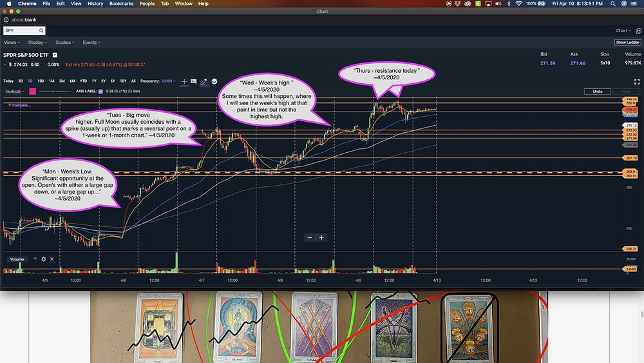
Task: Open the volume control in menu bar
Action: 498,3
